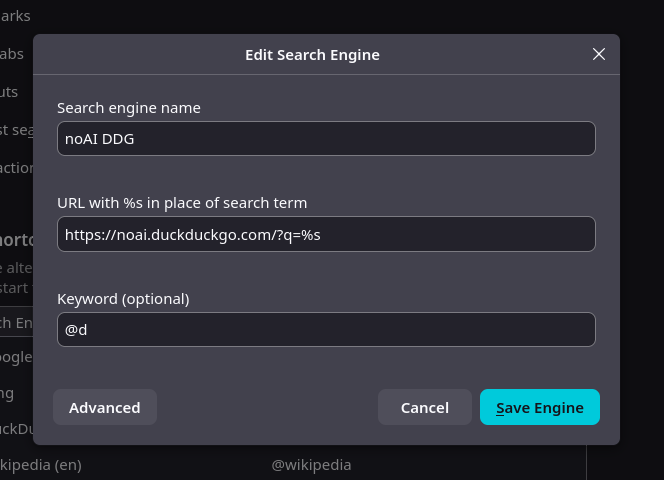664x480 pixels.
Task: Click the "Keyword (optional)" label
Action: pos(123,298)
